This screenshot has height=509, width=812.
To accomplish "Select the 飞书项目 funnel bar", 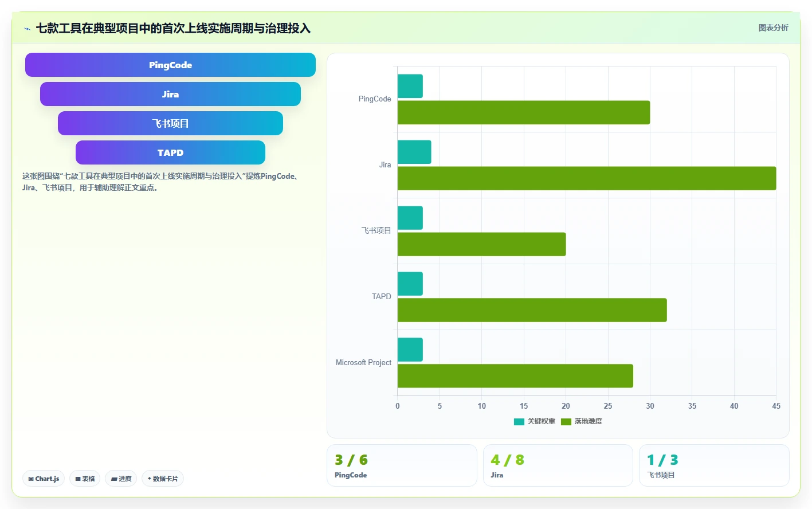I will point(170,123).
